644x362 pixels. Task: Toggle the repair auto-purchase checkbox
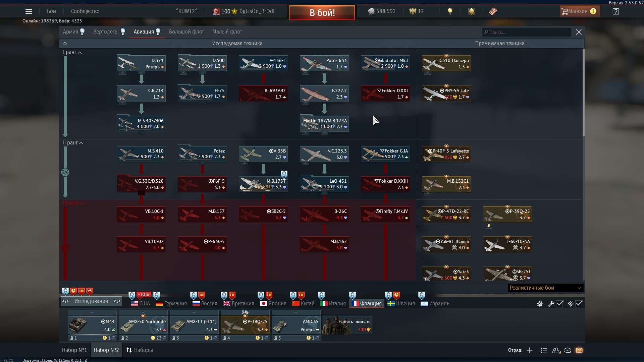[560, 304]
